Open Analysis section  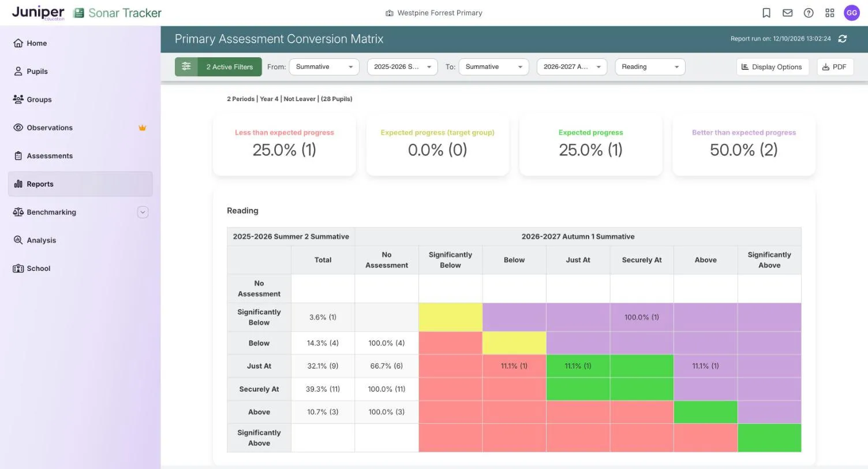point(80,240)
